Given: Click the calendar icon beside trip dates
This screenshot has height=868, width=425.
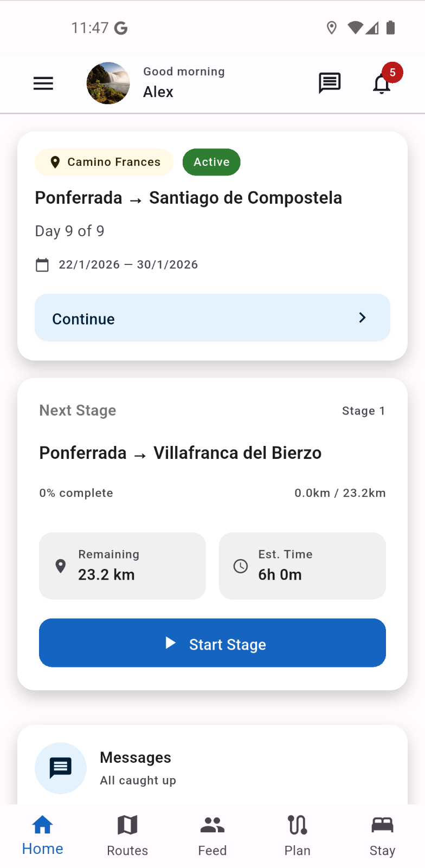Looking at the screenshot, I should pos(42,265).
